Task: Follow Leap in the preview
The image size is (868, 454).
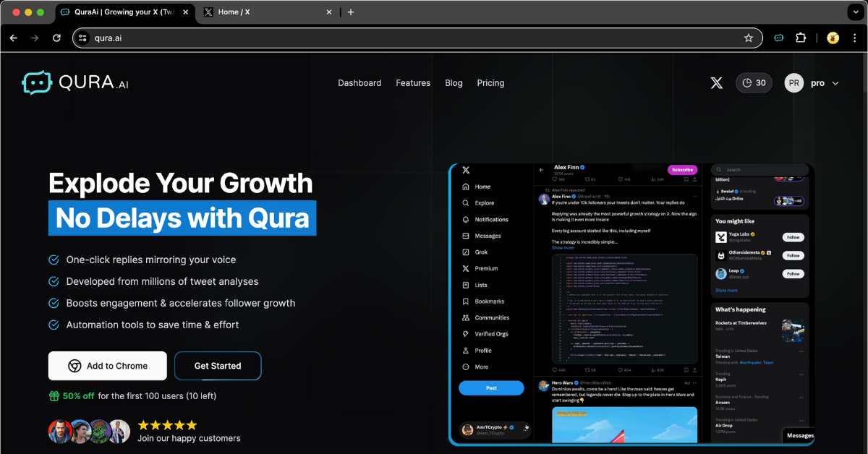Action: pyautogui.click(x=793, y=274)
